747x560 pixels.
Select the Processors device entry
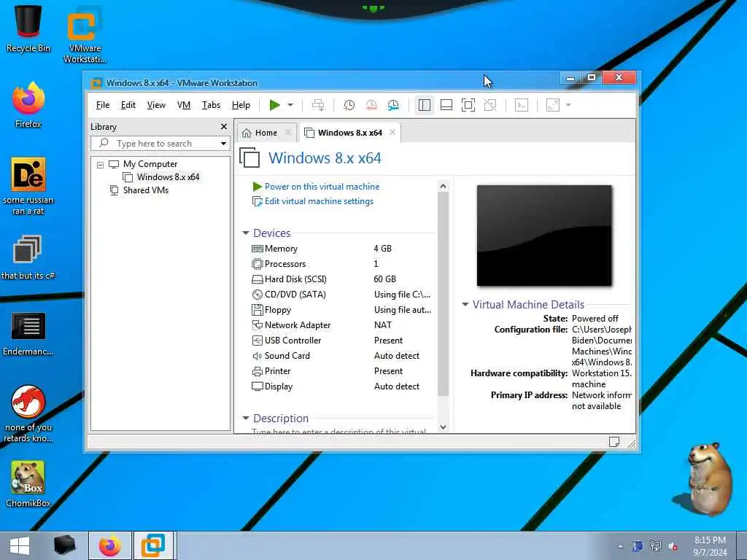pos(285,264)
